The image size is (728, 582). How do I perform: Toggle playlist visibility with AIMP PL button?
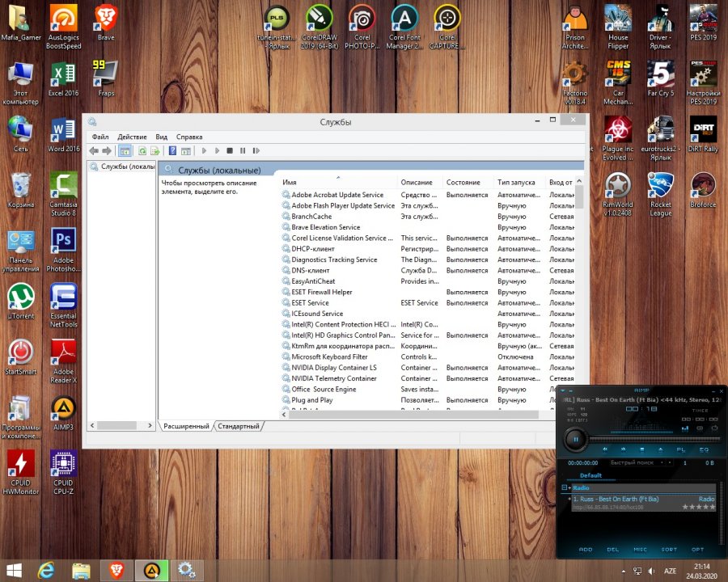pyautogui.click(x=681, y=449)
